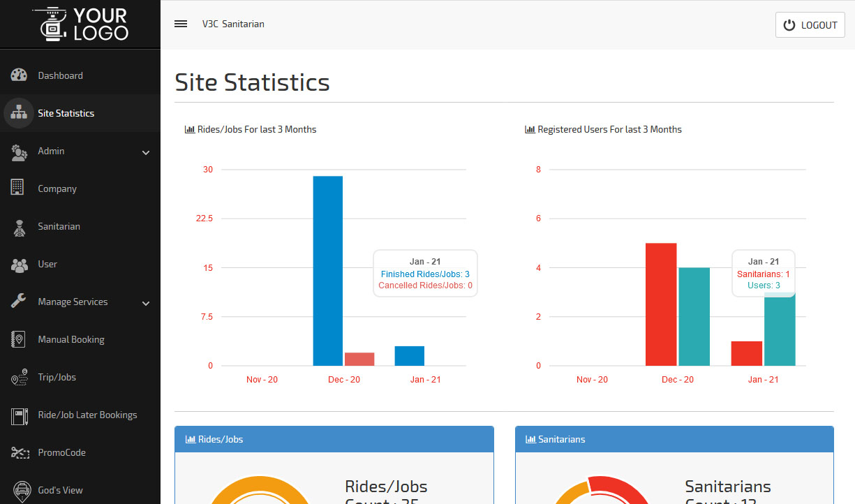The height and width of the screenshot is (504, 855).
Task: Click the Dec - 20 blue finished rides bar
Action: [327, 271]
